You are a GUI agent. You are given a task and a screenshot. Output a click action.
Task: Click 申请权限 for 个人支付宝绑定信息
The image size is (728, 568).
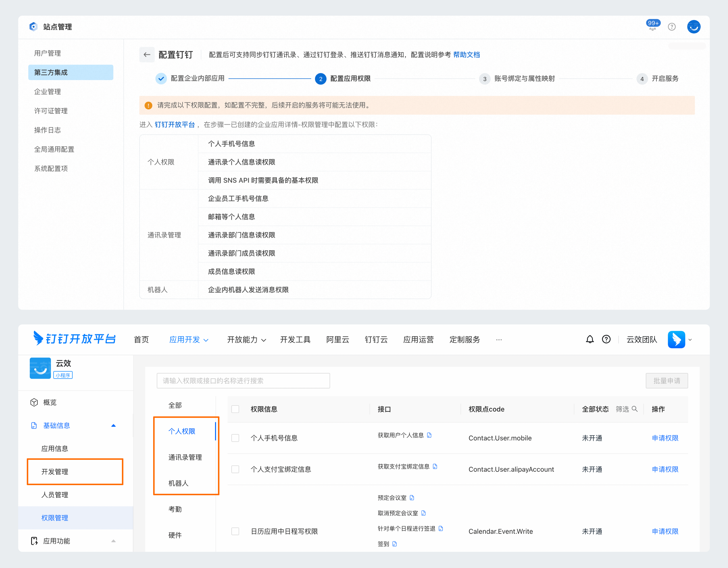pos(665,469)
